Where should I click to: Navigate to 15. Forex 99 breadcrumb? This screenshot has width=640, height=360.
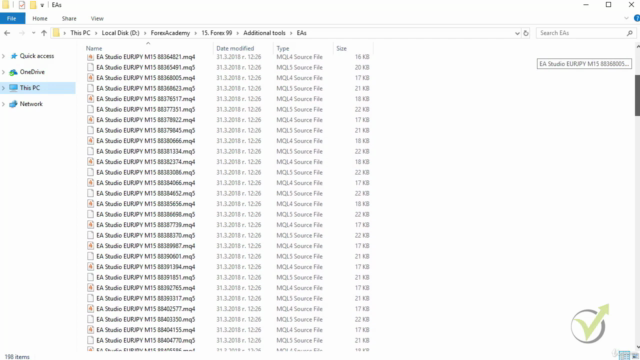217,33
